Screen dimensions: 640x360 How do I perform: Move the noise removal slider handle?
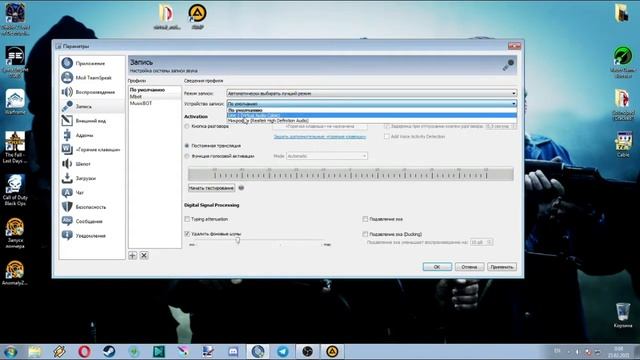click(x=238, y=240)
